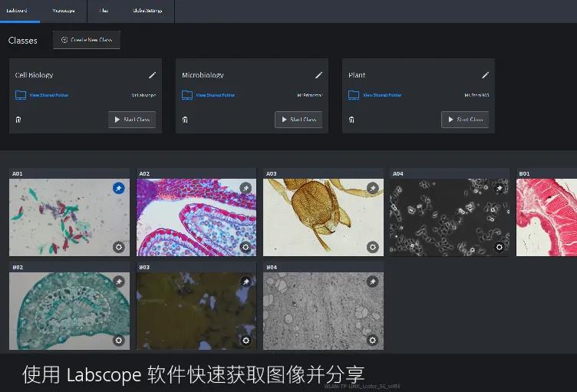577x392 pixels.
Task: Open settings gear for microscope A01
Action: coord(118,247)
